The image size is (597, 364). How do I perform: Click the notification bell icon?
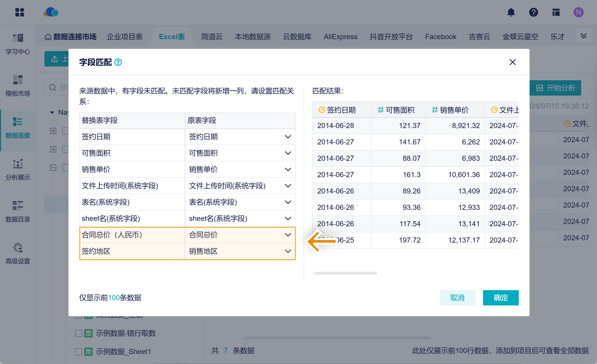[x=511, y=12]
